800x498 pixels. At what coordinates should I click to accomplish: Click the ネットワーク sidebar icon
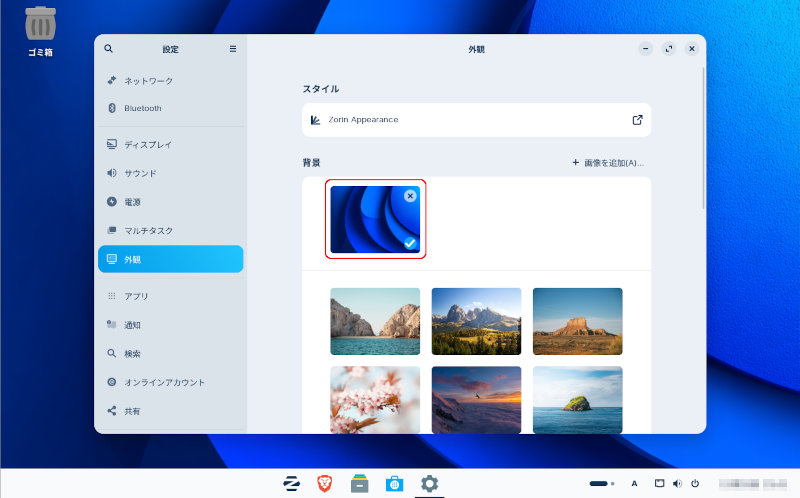coord(112,80)
